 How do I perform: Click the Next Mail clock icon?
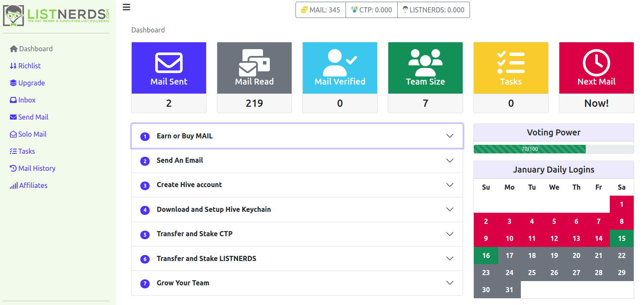597,62
